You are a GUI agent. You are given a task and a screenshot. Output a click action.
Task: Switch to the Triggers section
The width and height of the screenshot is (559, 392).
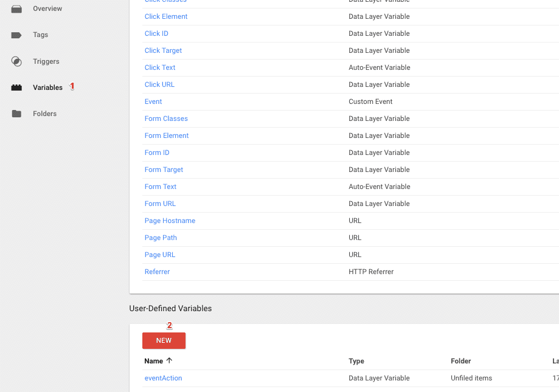point(45,61)
